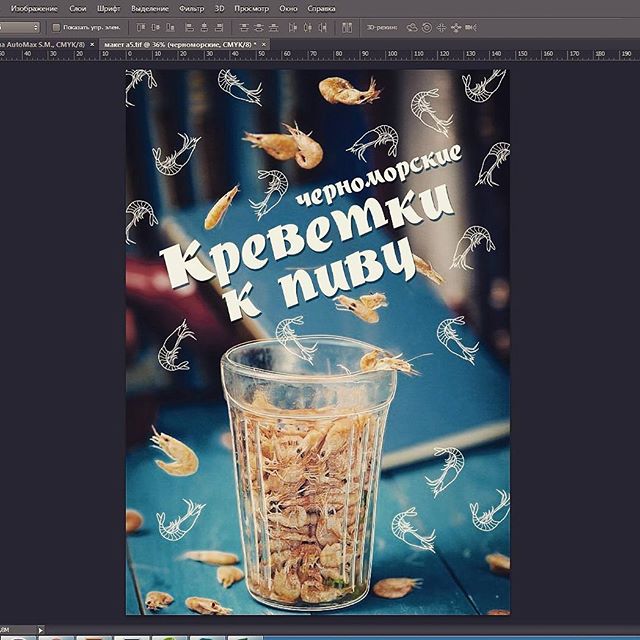The width and height of the screenshot is (640, 640).
Task: Click the align vertical centers icon
Action: (x=156, y=27)
